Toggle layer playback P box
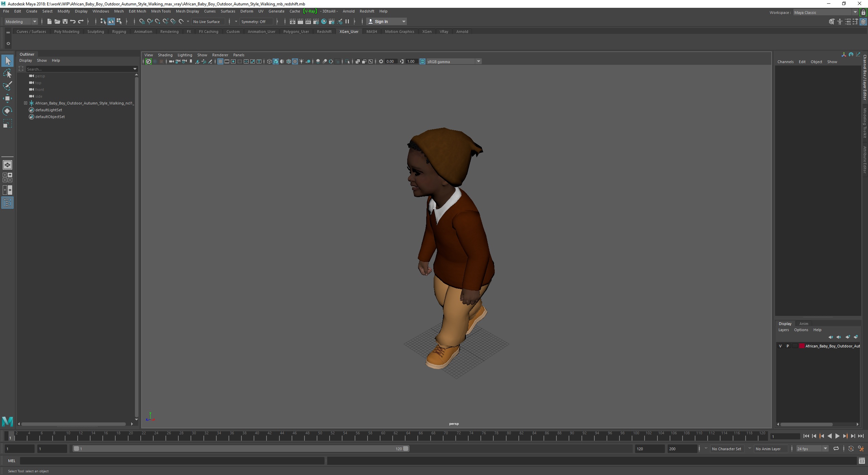 click(788, 346)
